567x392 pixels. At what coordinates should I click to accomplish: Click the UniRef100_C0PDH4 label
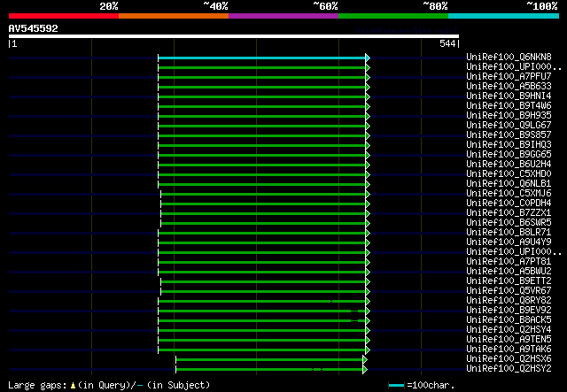[x=509, y=203]
